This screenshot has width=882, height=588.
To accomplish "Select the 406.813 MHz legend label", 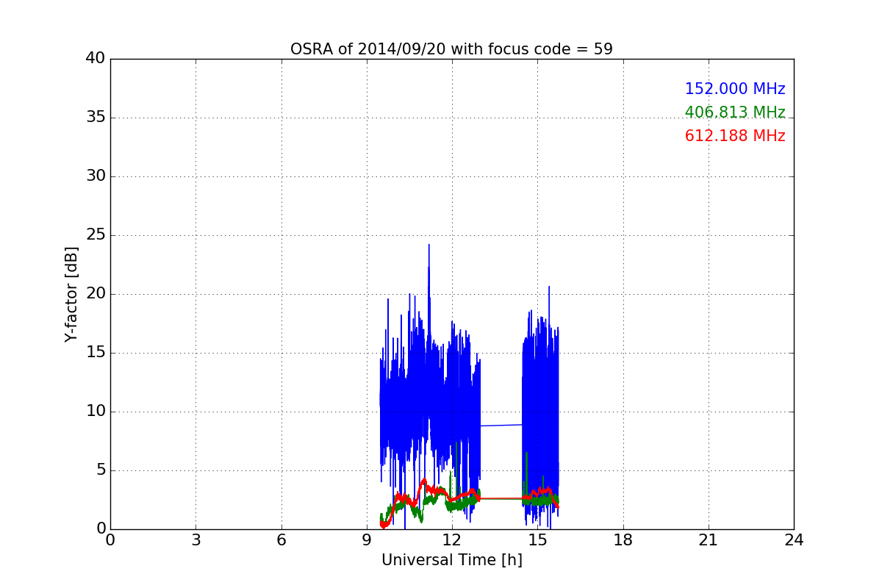I will click(735, 112).
